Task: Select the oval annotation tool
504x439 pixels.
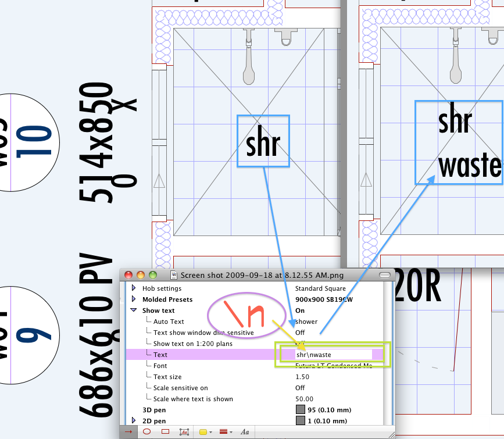Action: (x=147, y=431)
